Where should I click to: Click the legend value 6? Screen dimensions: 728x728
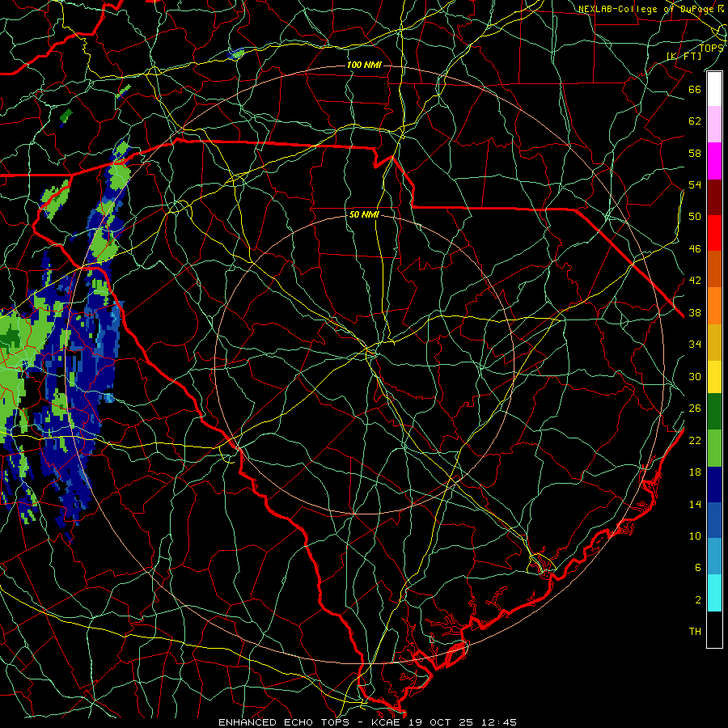[x=697, y=568]
